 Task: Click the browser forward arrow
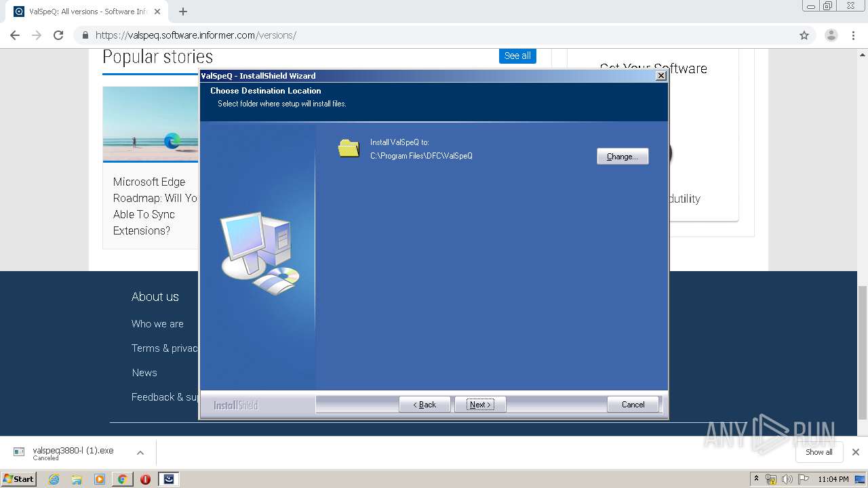[37, 35]
